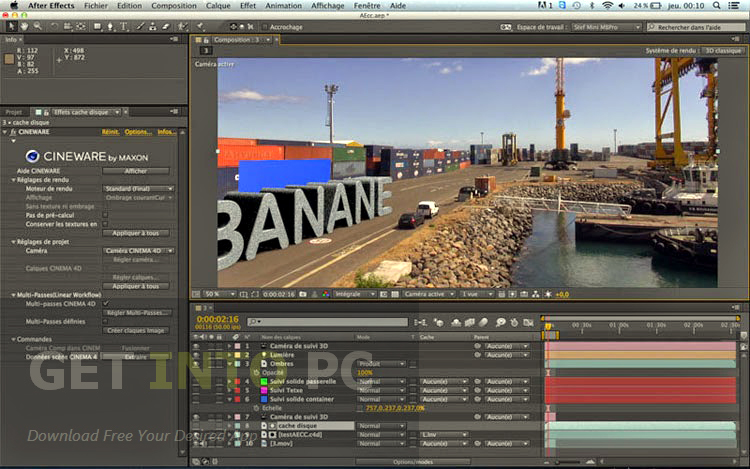This screenshot has width=750, height=469.
Task: Collapse the Ombres layer properties
Action: [230, 364]
